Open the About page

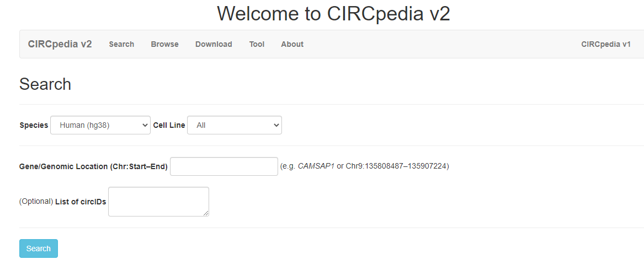292,44
